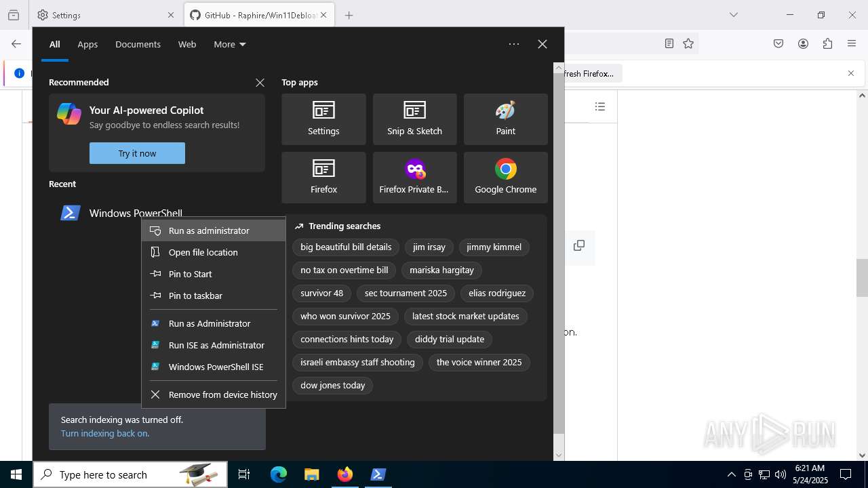Screen dimensions: 868x488
Task: Select Run ISE as Administrator
Action: coord(214,345)
